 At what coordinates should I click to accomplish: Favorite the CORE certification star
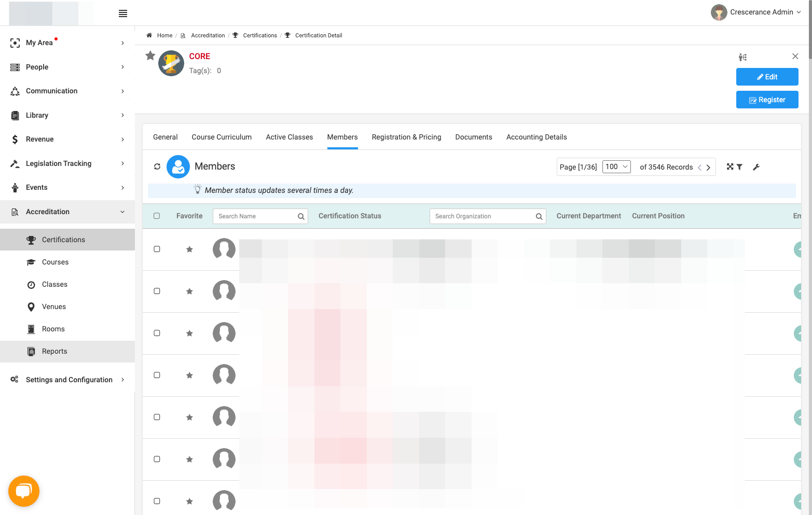pos(150,55)
